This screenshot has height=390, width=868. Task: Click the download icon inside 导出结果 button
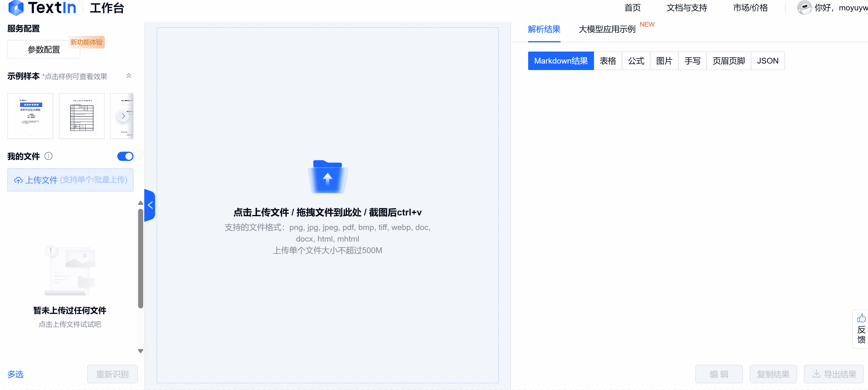[x=817, y=374]
